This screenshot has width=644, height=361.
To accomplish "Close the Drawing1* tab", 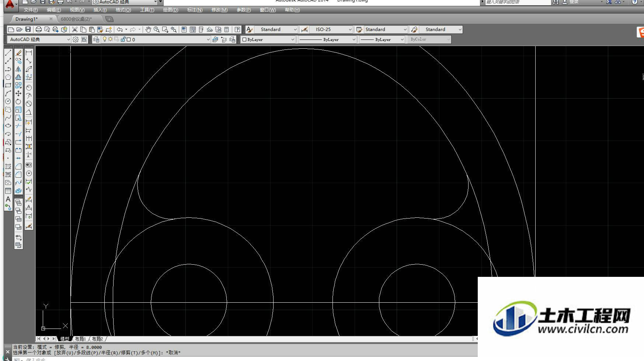I will (x=51, y=19).
